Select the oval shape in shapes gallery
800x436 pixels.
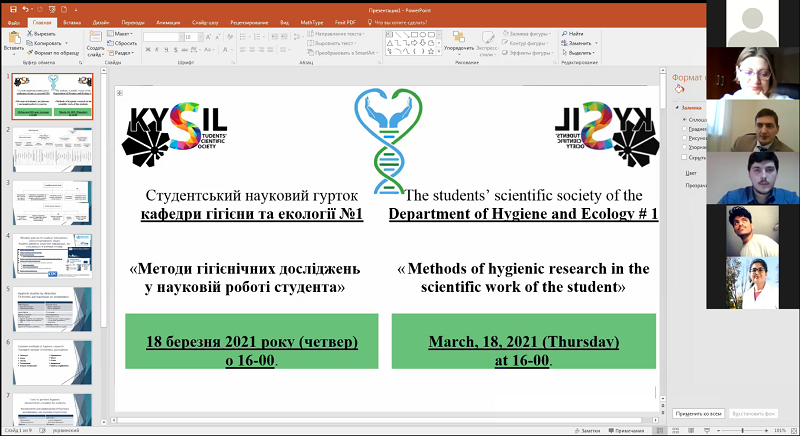[x=422, y=35]
